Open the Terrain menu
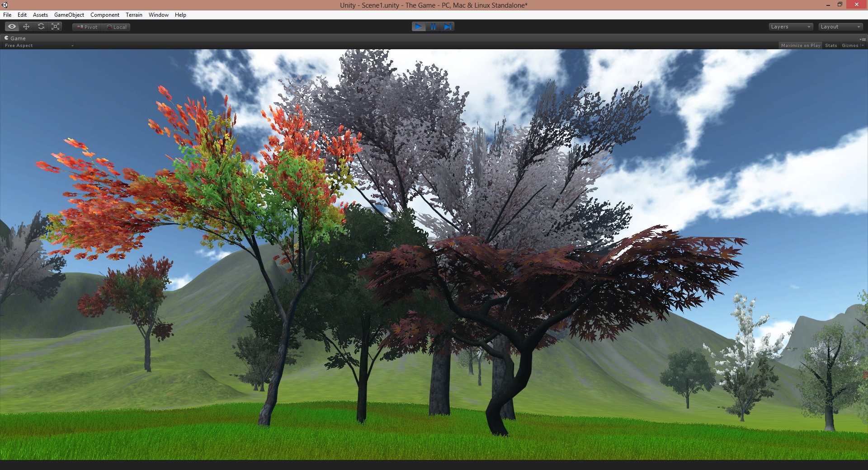Image resolution: width=868 pixels, height=470 pixels. 134,14
